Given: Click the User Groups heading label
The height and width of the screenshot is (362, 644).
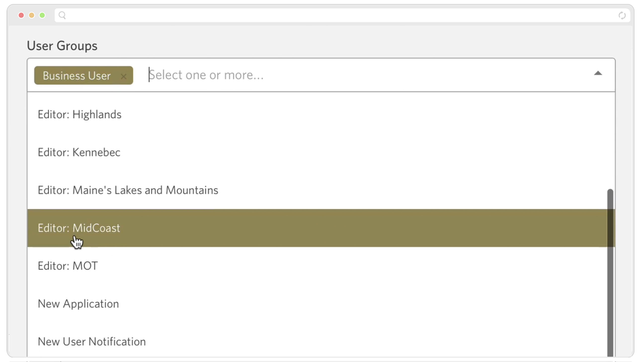Looking at the screenshot, I should tap(62, 46).
